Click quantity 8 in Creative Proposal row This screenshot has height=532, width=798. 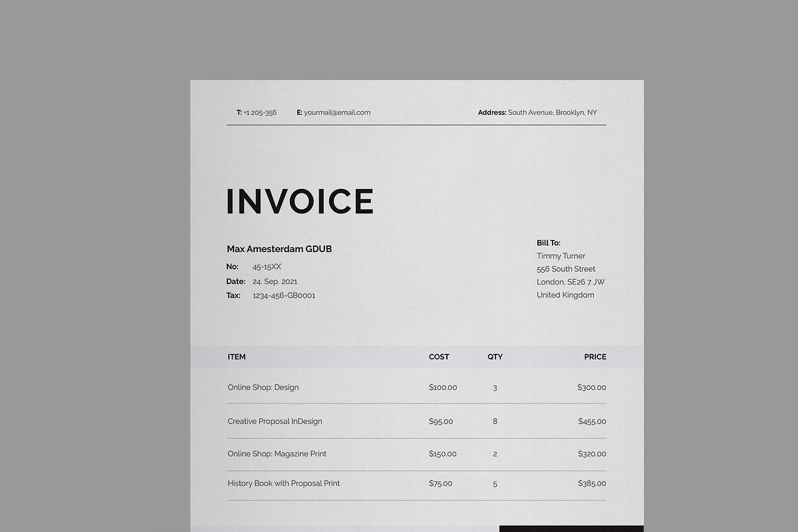point(495,421)
